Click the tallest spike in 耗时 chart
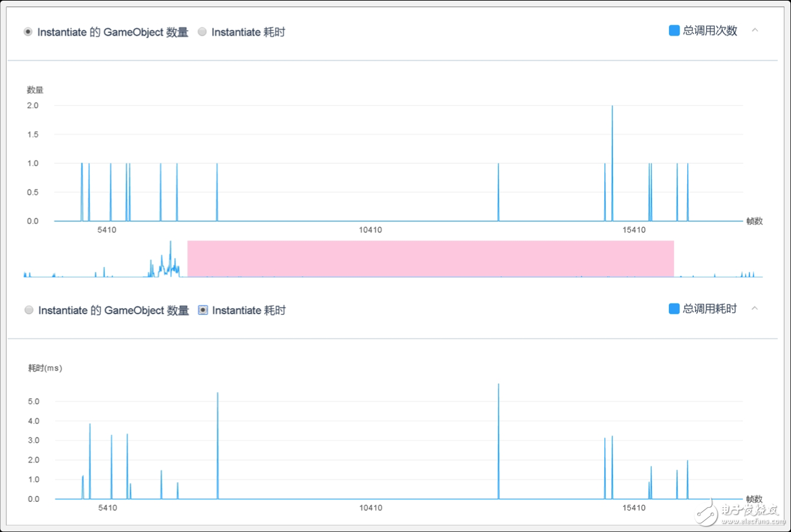 pos(498,386)
